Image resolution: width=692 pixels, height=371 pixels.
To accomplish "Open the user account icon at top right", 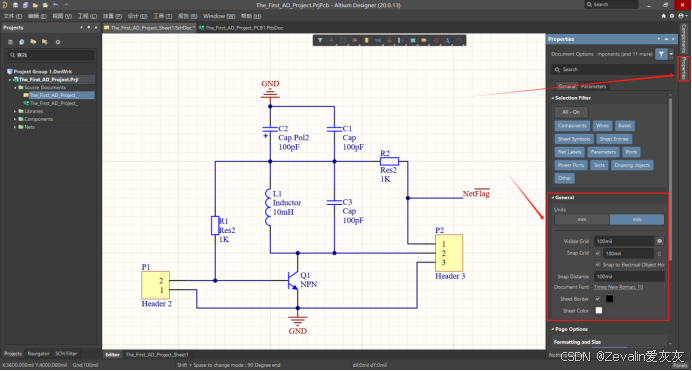I will click(681, 16).
